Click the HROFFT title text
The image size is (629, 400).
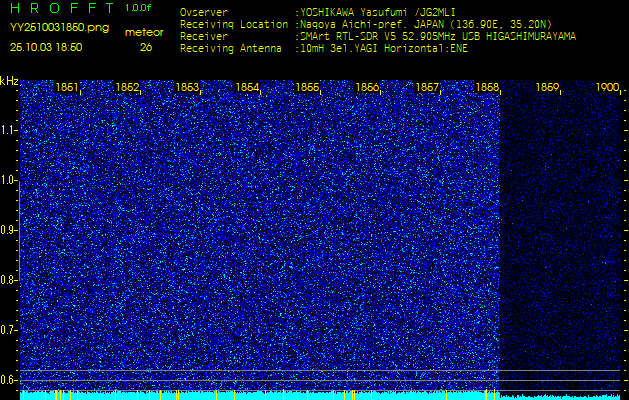(63, 8)
